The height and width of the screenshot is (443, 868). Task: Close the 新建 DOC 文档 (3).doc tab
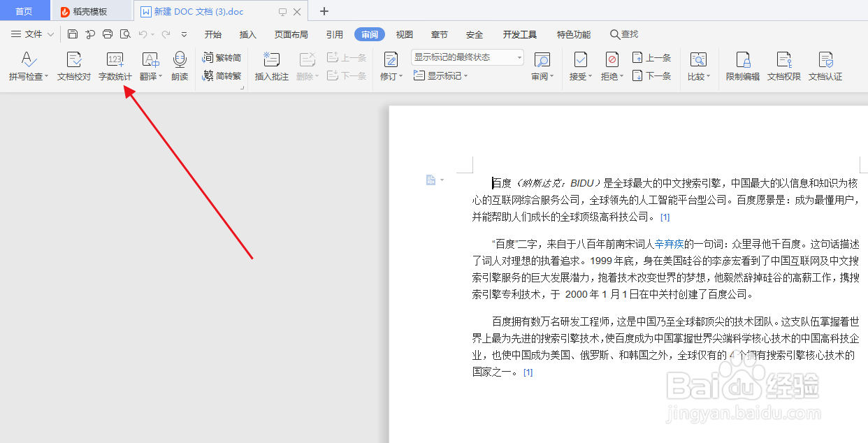tap(297, 12)
